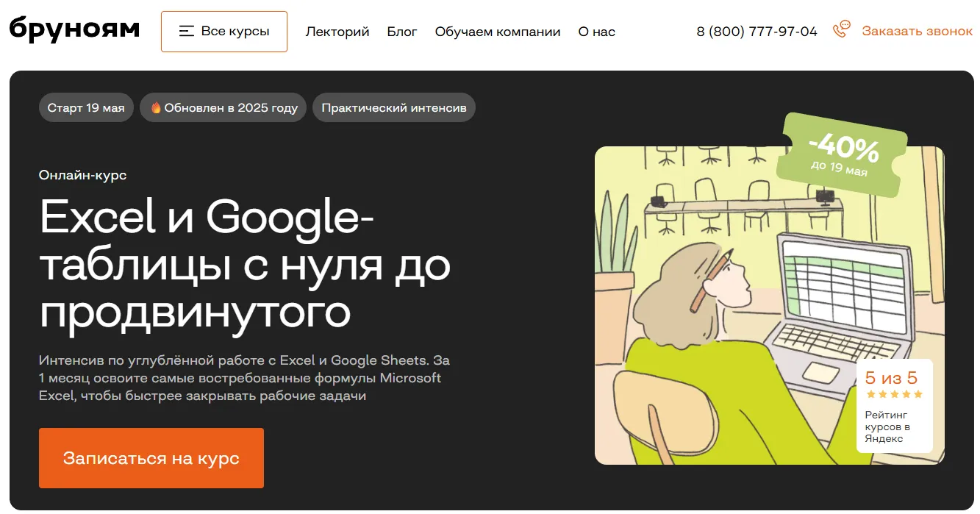This screenshot has height=514, width=980.
Task: Click the course description paragraph
Action: (x=244, y=378)
